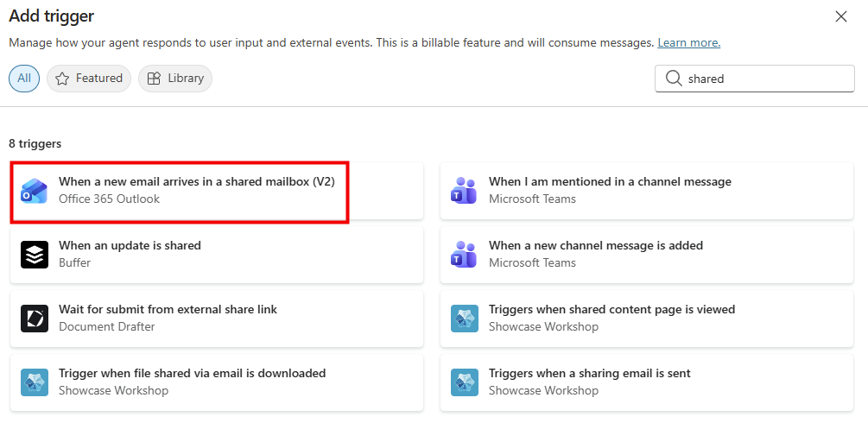Screen dimensions: 868x423
Task: Click Microsoft Teams icon beside channel mention trigger
Action: tap(465, 191)
